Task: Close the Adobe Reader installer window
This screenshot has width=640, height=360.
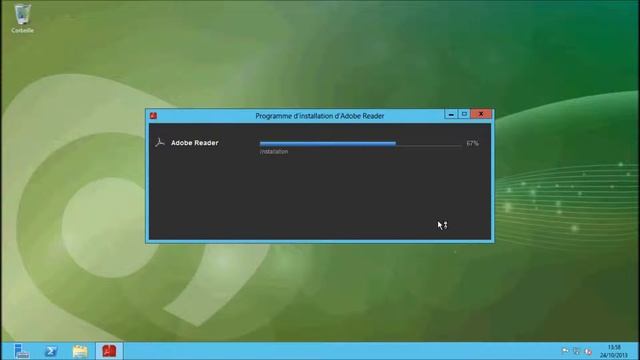Action: coord(481,114)
